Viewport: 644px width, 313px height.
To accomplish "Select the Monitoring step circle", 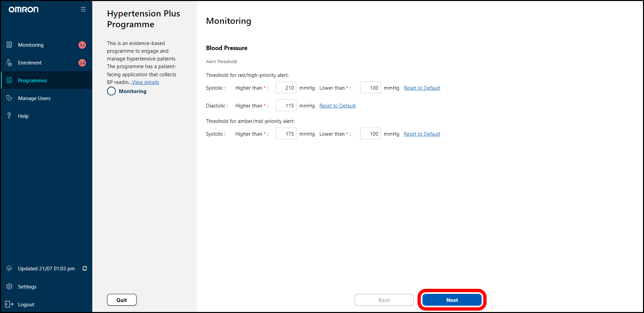I will [111, 91].
